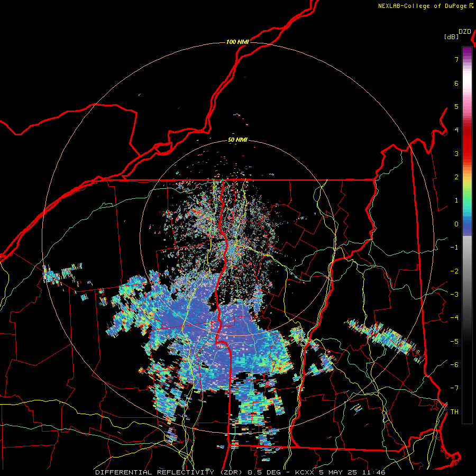This screenshot has height=476, width=476.
Task: Click the 5 value on color scale
Action: pos(456,106)
